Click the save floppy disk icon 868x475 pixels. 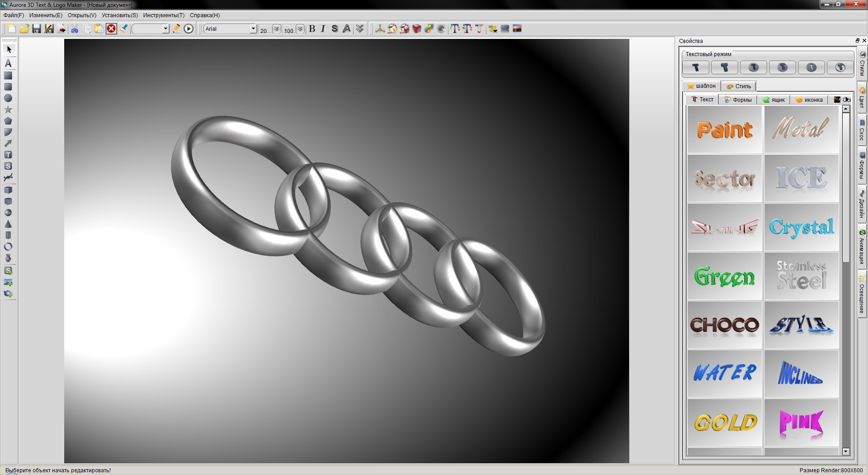[x=37, y=29]
